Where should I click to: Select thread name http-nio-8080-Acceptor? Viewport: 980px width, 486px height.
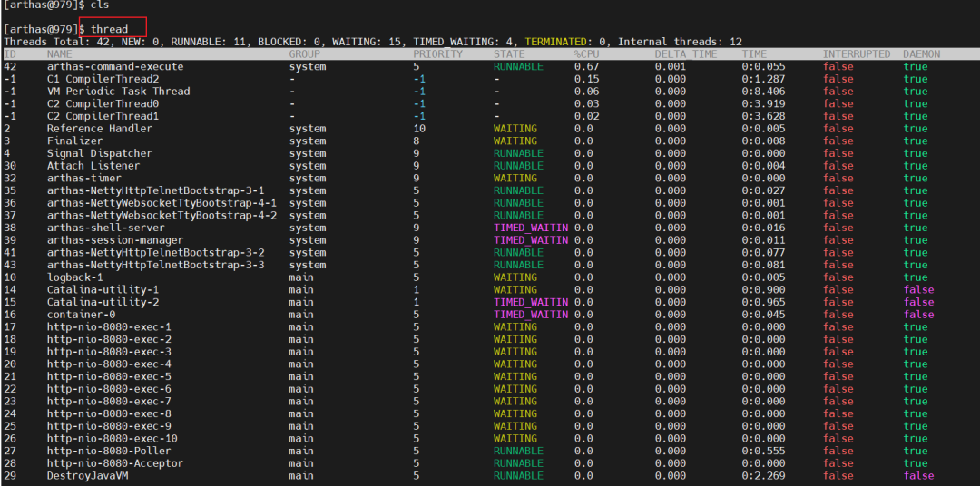point(115,463)
